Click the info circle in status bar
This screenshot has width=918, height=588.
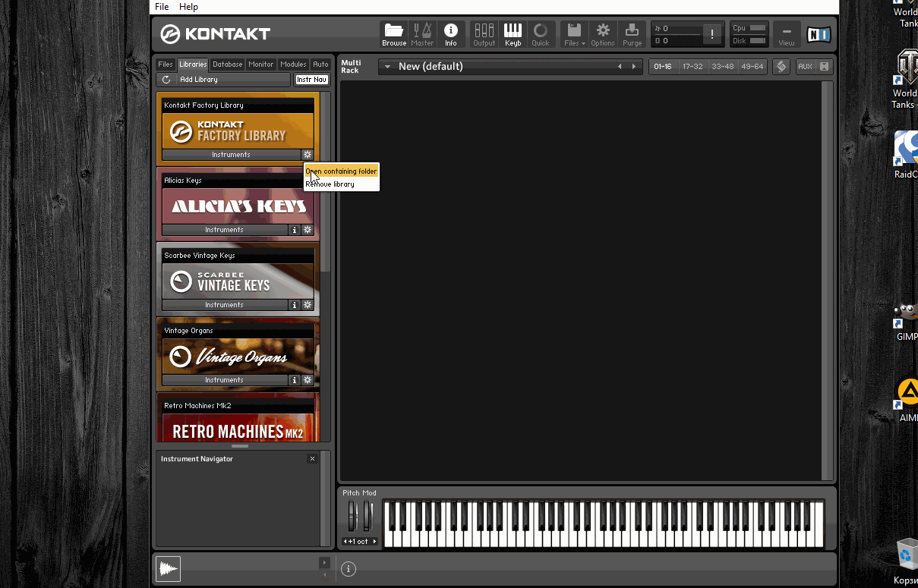(349, 569)
